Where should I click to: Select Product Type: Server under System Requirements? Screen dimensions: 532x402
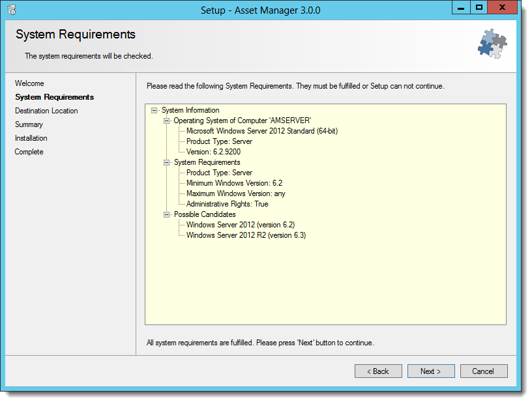(219, 173)
